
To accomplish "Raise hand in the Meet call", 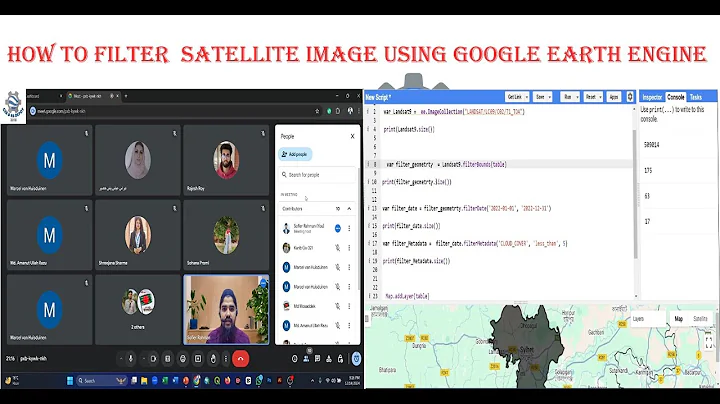I will point(213,359).
